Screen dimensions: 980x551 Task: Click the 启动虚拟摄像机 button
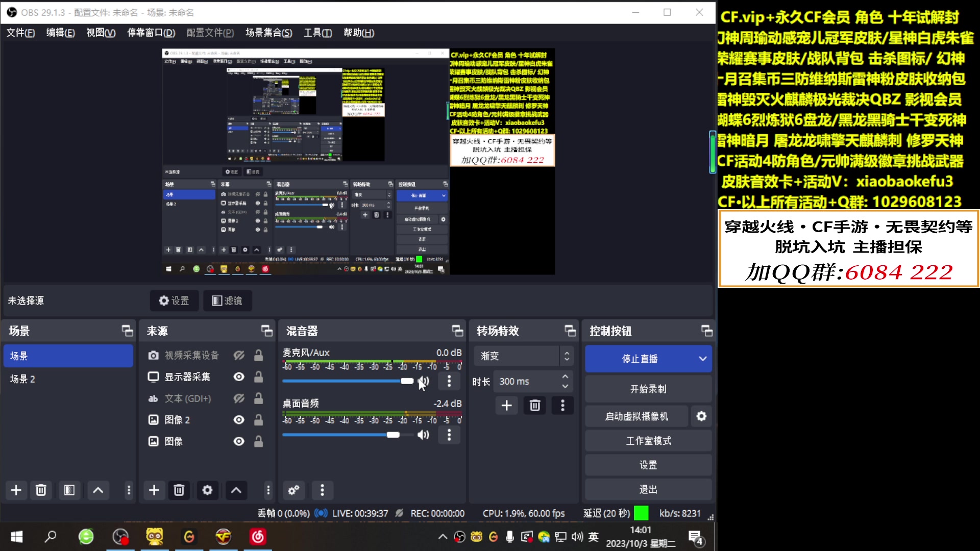coord(636,416)
